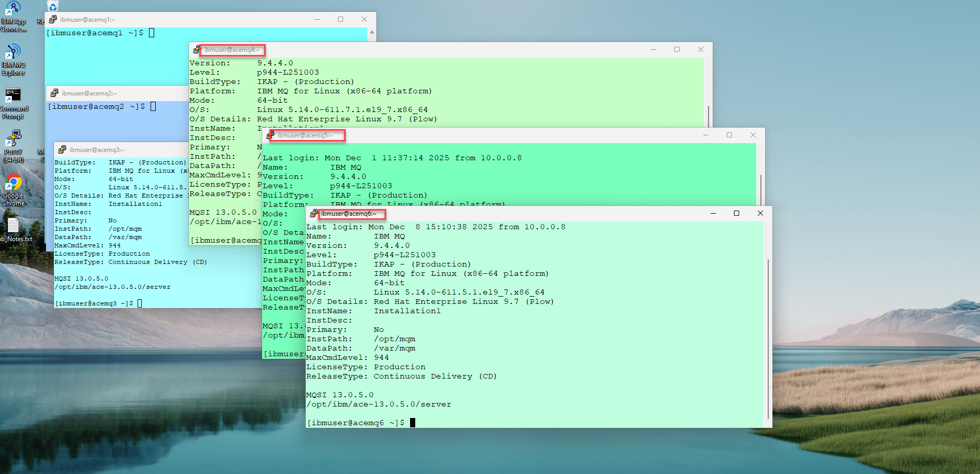
Task: Minimize the ibmuser@acemq5 terminal window
Action: (x=706, y=135)
